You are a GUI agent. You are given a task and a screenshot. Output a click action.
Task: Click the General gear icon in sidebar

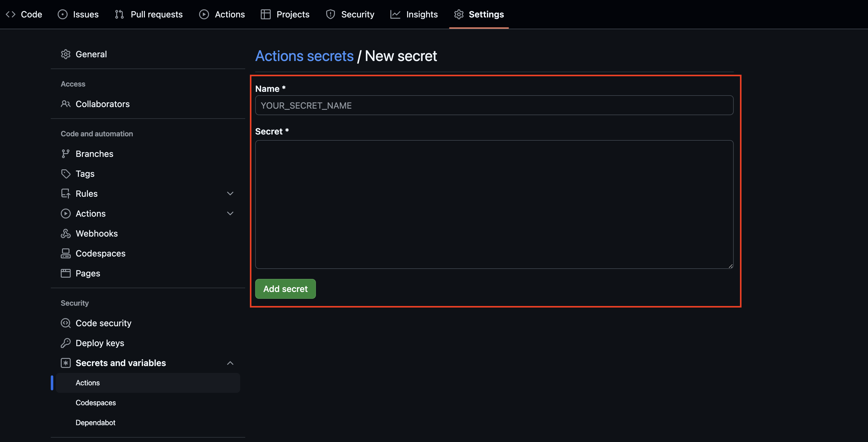point(65,54)
